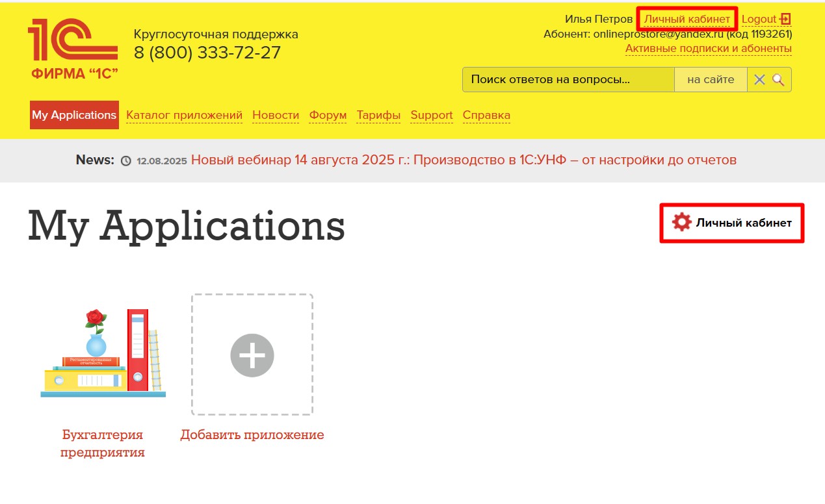The width and height of the screenshot is (825, 504).
Task: Click the Личный кабинет link in header
Action: point(687,19)
